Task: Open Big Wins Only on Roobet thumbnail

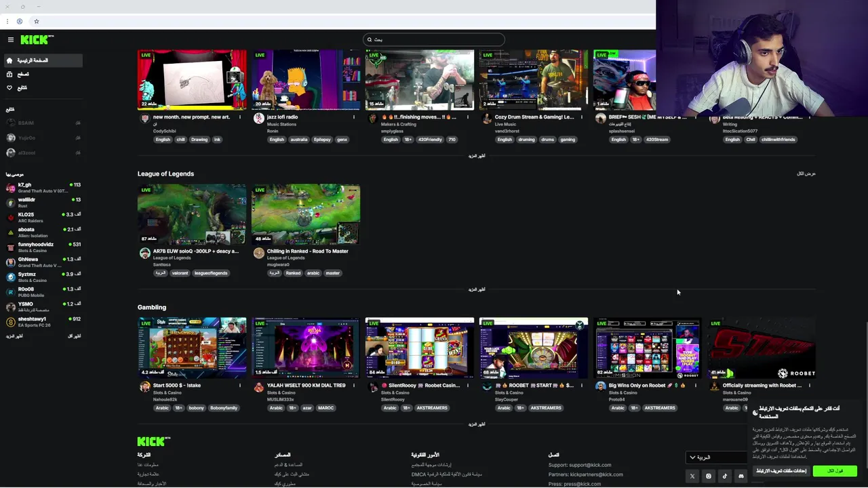Action: point(648,348)
